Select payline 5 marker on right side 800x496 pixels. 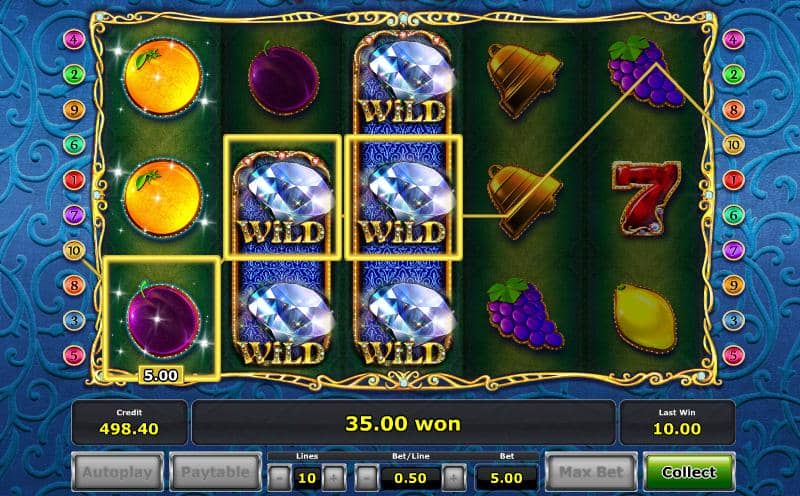733,355
